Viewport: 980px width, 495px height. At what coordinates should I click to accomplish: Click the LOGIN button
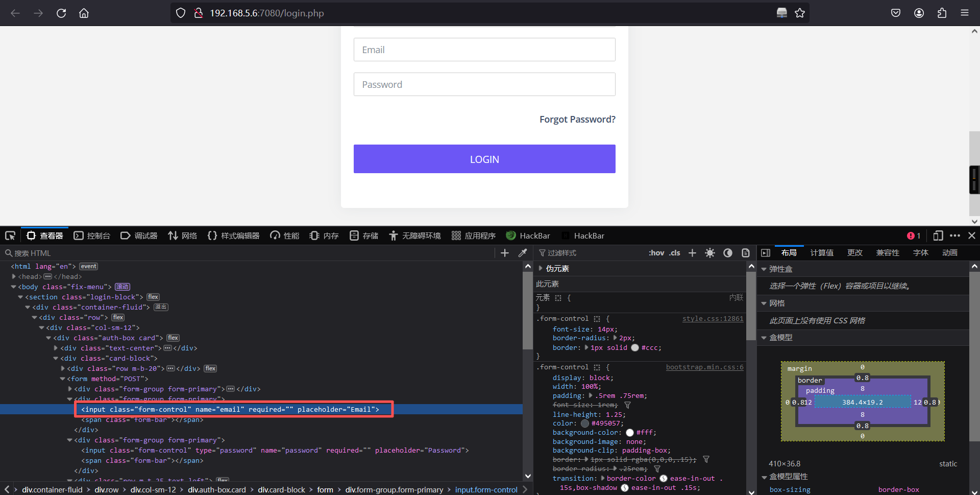[x=484, y=159]
